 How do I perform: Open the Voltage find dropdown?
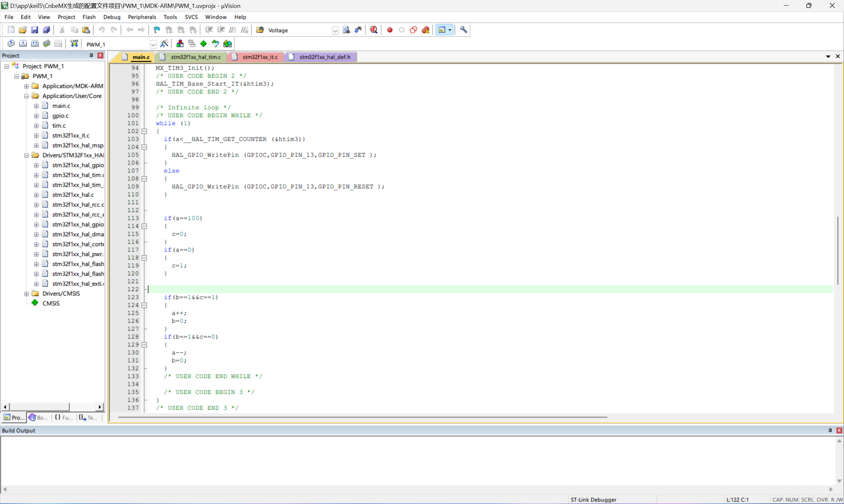tap(335, 31)
